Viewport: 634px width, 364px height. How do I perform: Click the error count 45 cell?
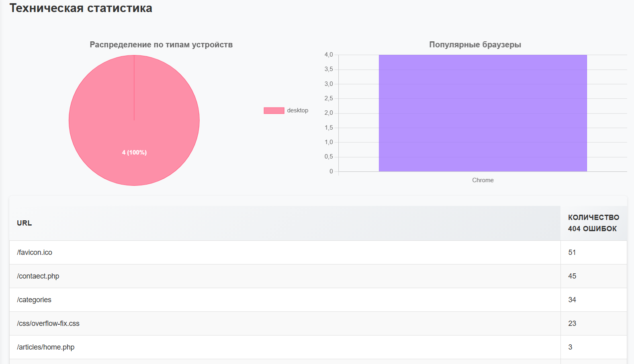point(572,276)
